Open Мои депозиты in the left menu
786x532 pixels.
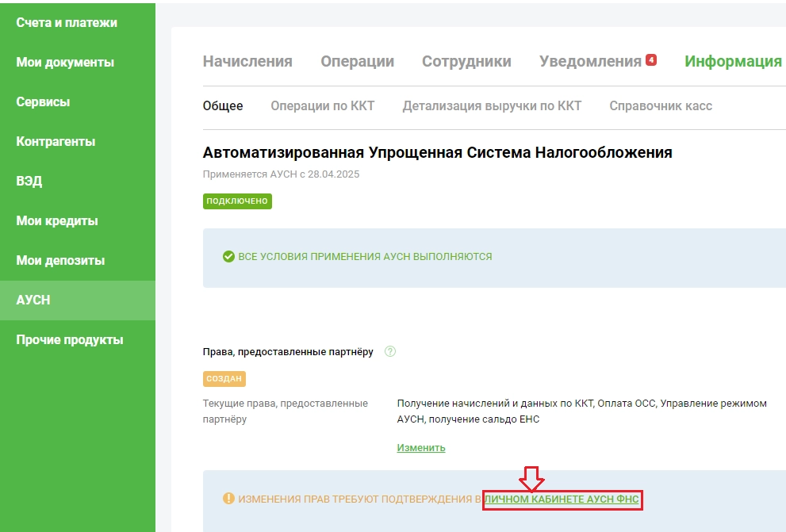tap(60, 261)
